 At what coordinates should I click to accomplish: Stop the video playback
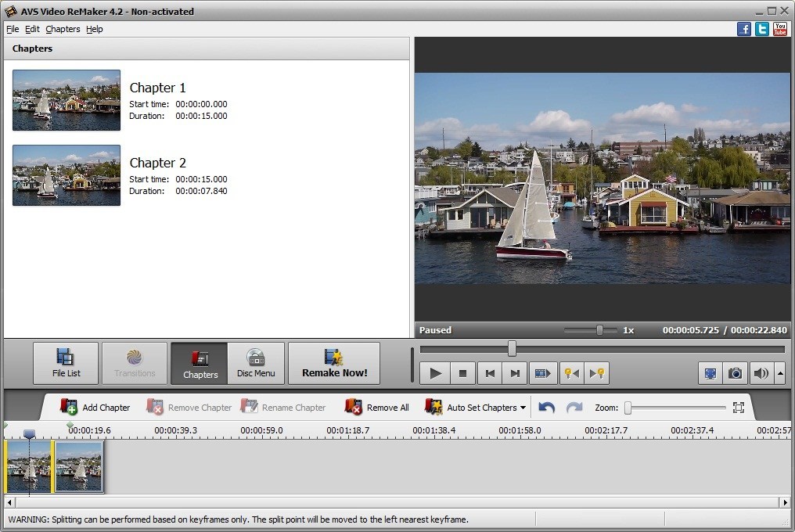(462, 374)
